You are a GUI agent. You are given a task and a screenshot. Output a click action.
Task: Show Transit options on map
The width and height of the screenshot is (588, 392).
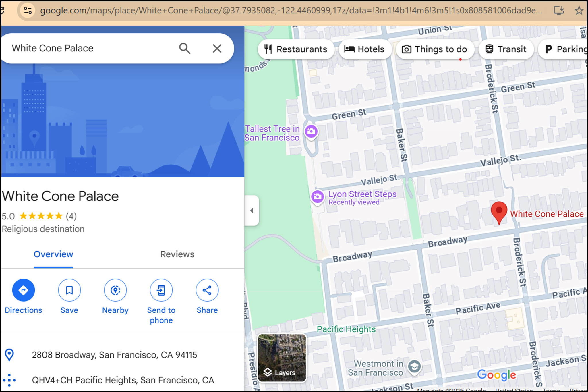(x=506, y=49)
